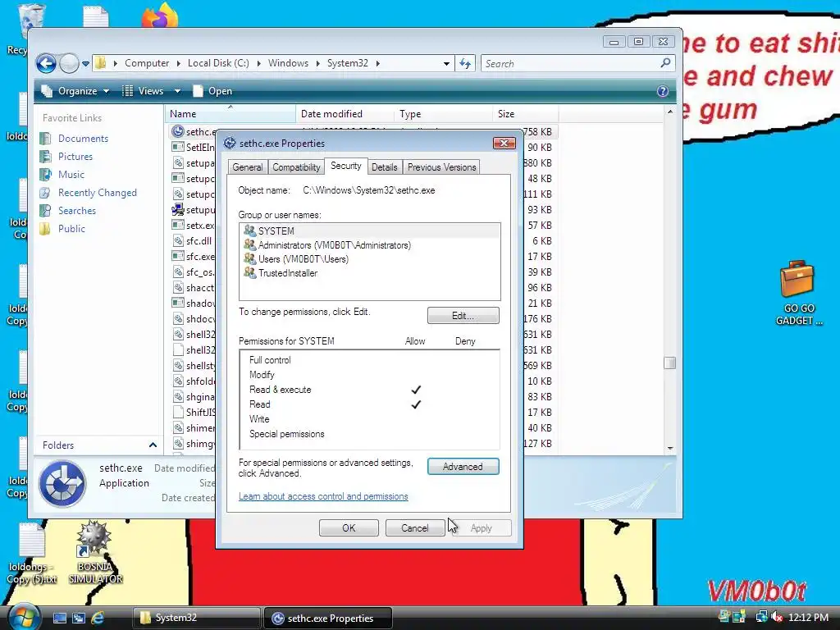The image size is (840, 630).
Task: Sort by Name column header
Action: pyautogui.click(x=231, y=113)
